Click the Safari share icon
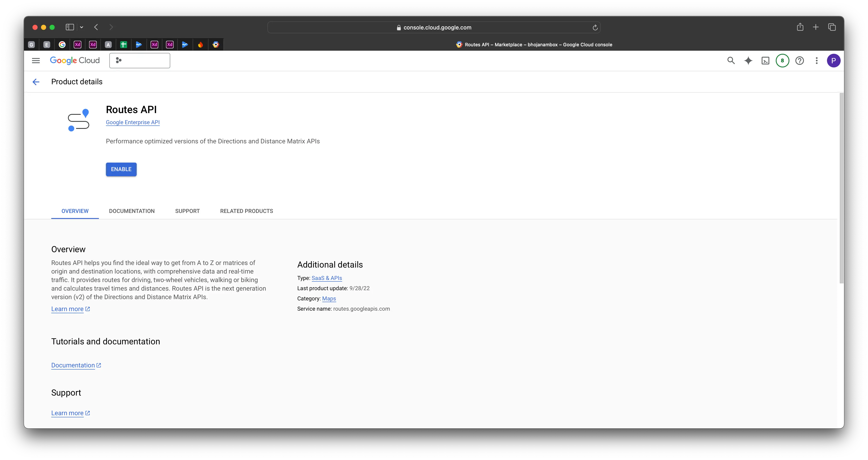868x460 pixels. point(800,27)
